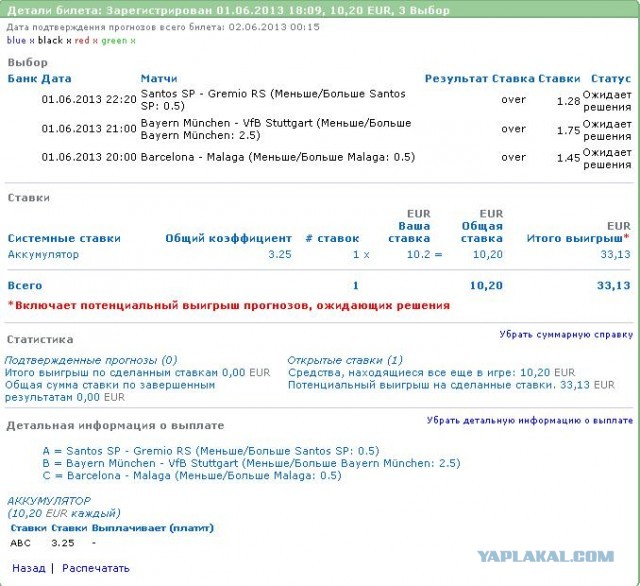Click the Распечатать link

[96, 568]
